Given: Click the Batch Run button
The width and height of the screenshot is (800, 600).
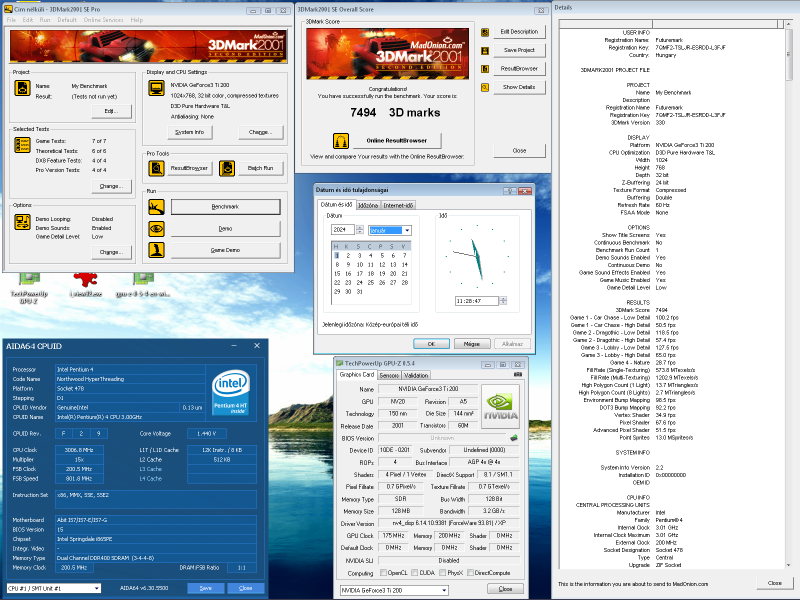Looking at the screenshot, I should pyautogui.click(x=260, y=168).
